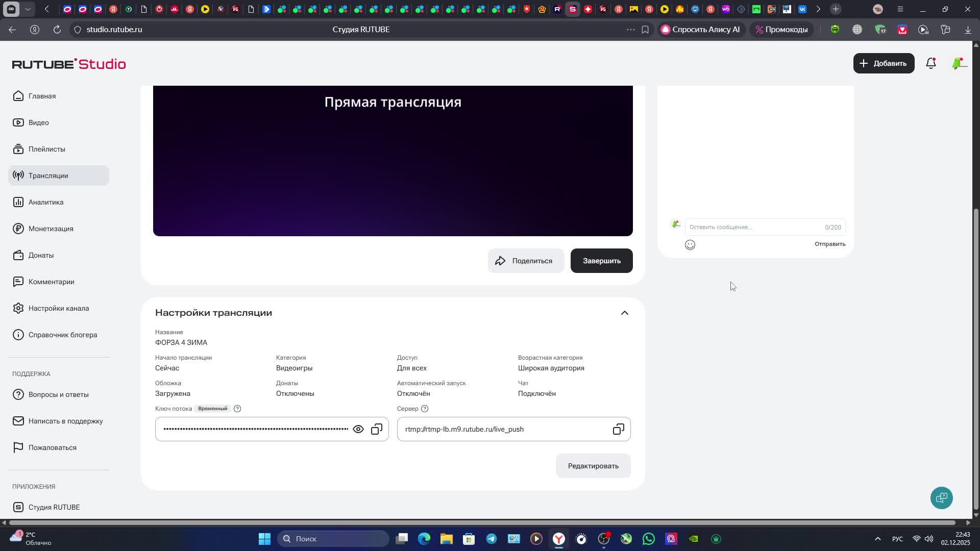Screen dimensions: 980x551
Task: Open Аналитика in the sidebar
Action: pos(46,202)
